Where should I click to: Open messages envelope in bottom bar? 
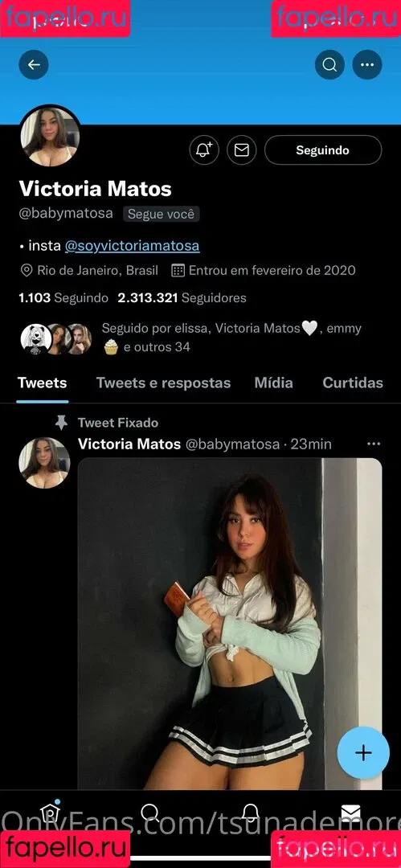tap(350, 812)
